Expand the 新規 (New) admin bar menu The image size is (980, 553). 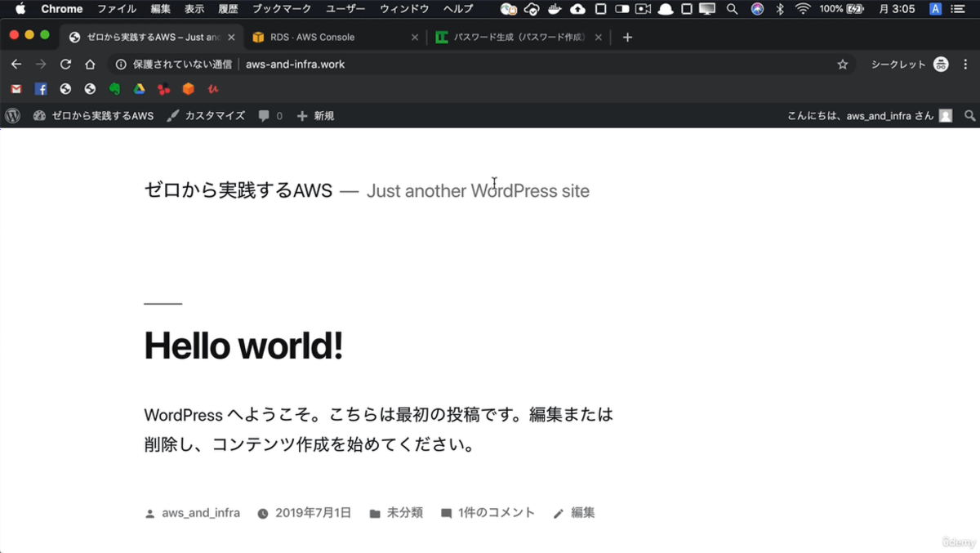click(x=315, y=116)
